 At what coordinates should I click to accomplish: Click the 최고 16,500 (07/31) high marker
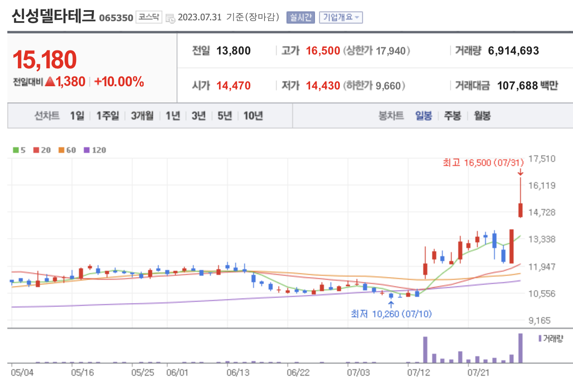click(x=483, y=163)
